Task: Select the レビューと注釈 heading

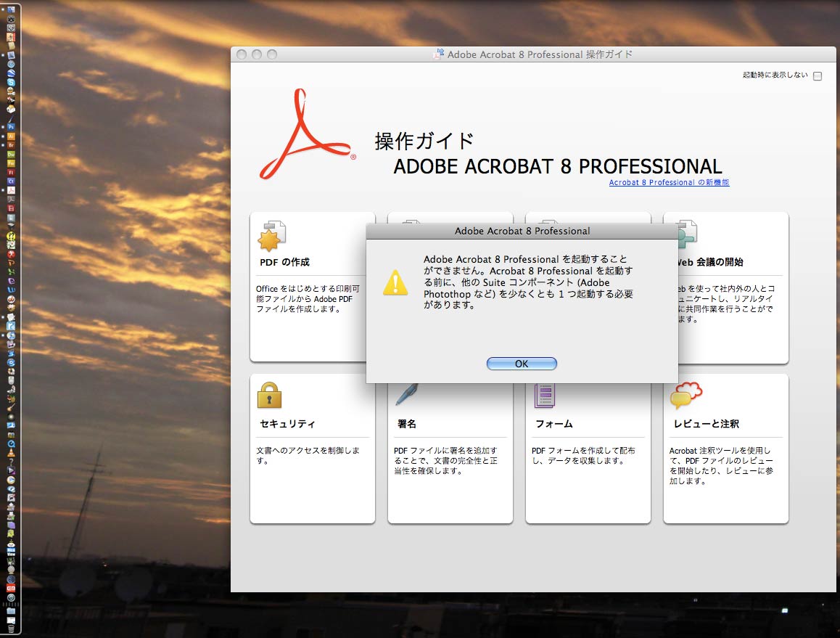Action: (x=706, y=424)
